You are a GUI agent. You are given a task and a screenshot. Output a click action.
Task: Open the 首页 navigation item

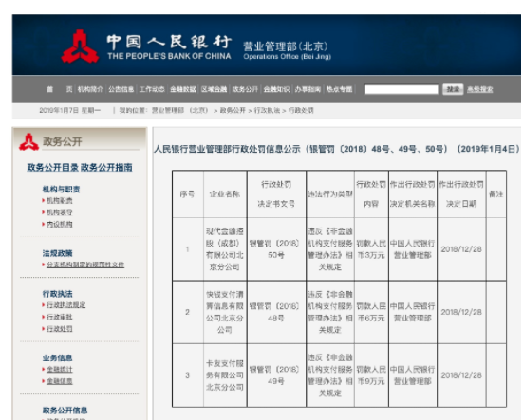tap(60, 89)
